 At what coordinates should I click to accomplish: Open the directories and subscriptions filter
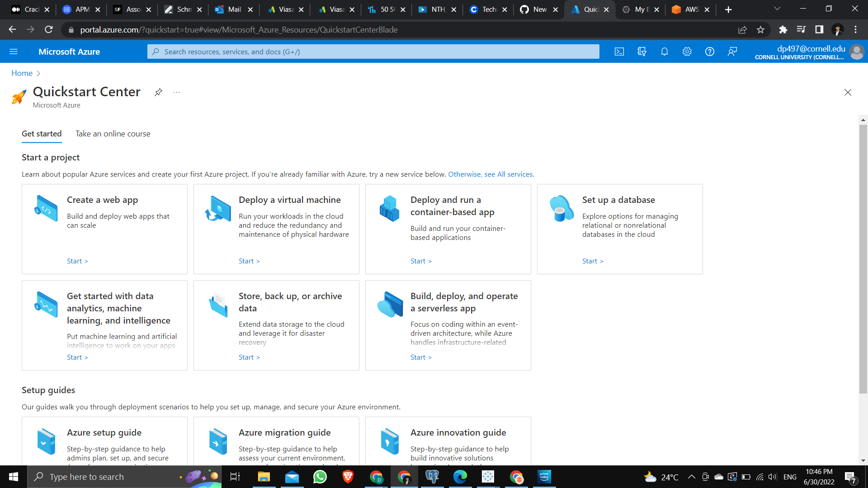click(x=642, y=52)
